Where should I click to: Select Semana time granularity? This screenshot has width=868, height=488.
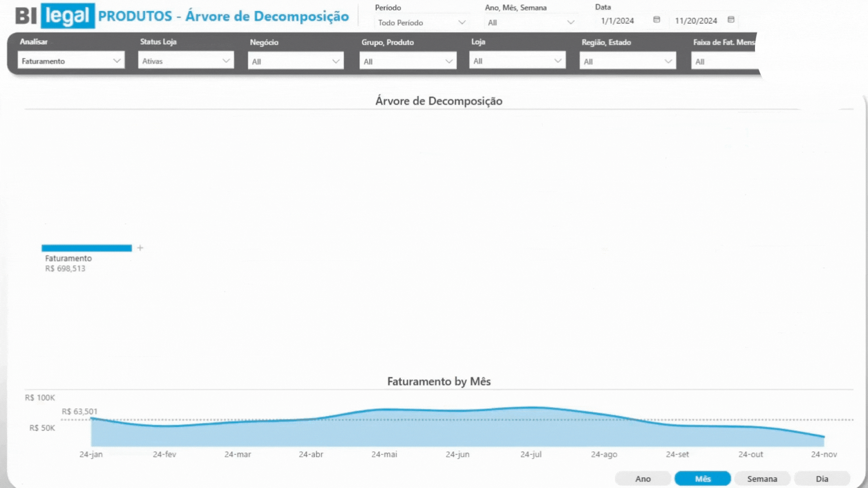point(762,479)
